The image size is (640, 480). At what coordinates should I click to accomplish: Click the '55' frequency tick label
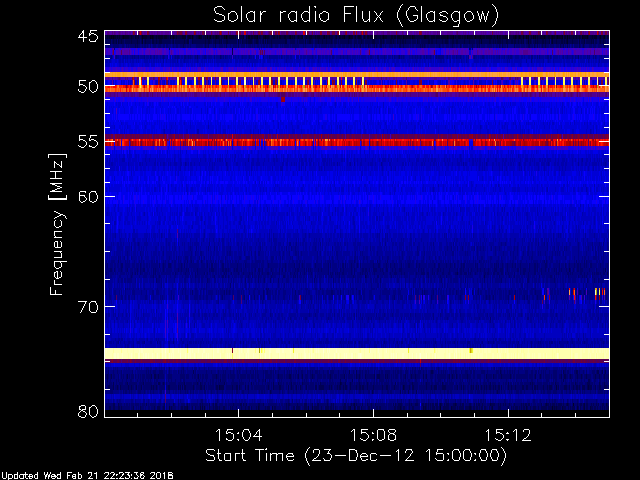click(88, 142)
